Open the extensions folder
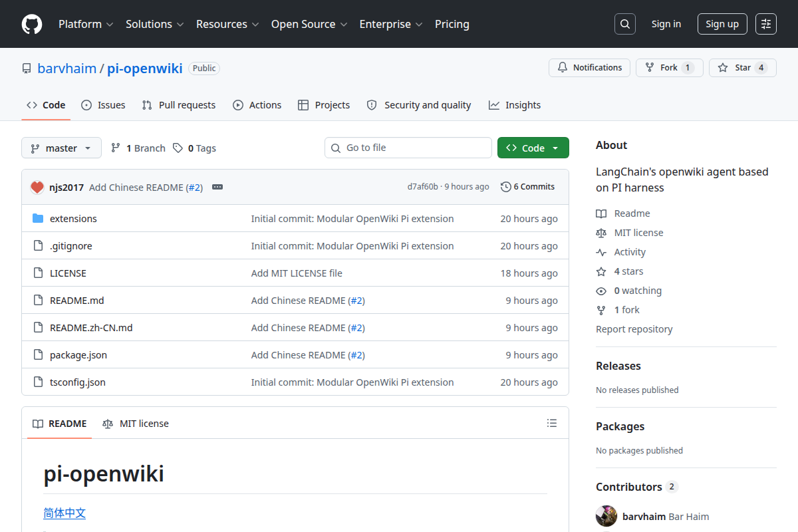Viewport: 798px width, 532px height. (x=73, y=219)
